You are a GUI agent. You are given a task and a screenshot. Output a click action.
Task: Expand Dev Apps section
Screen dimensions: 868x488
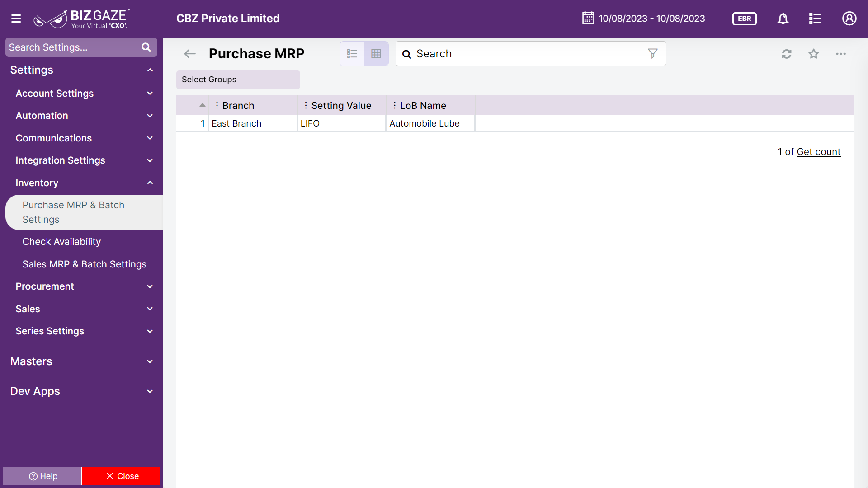pos(150,391)
